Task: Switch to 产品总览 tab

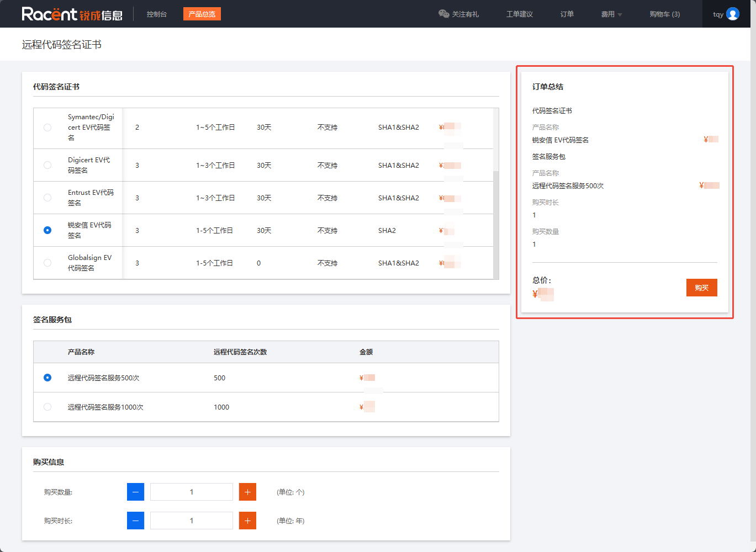Action: [202, 14]
